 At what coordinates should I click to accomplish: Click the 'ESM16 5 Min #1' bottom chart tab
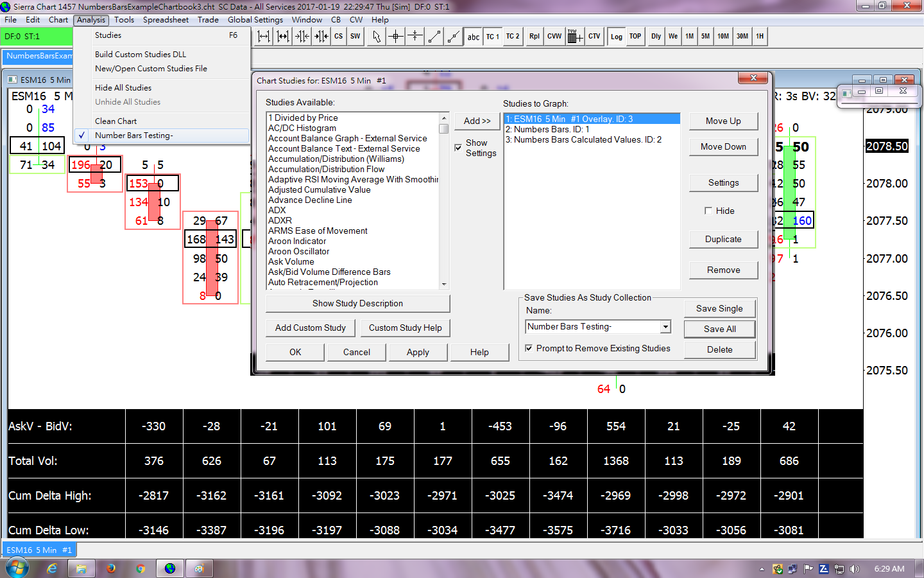click(39, 550)
